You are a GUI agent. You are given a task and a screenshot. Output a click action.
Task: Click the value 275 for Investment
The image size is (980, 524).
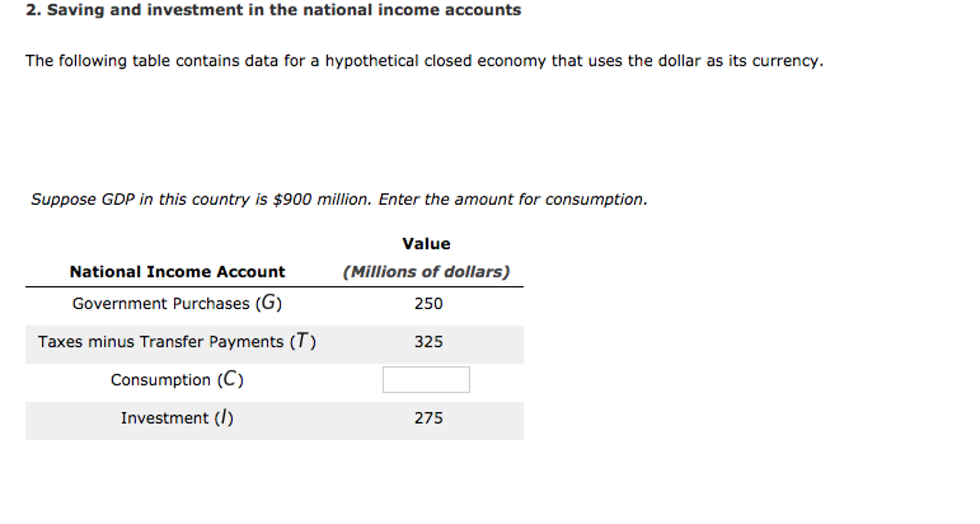coord(428,418)
